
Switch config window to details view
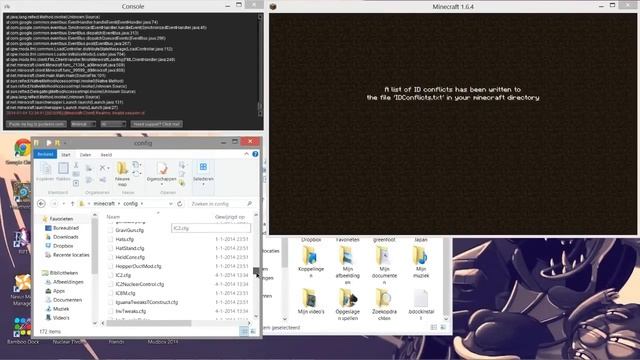[x=244, y=331]
